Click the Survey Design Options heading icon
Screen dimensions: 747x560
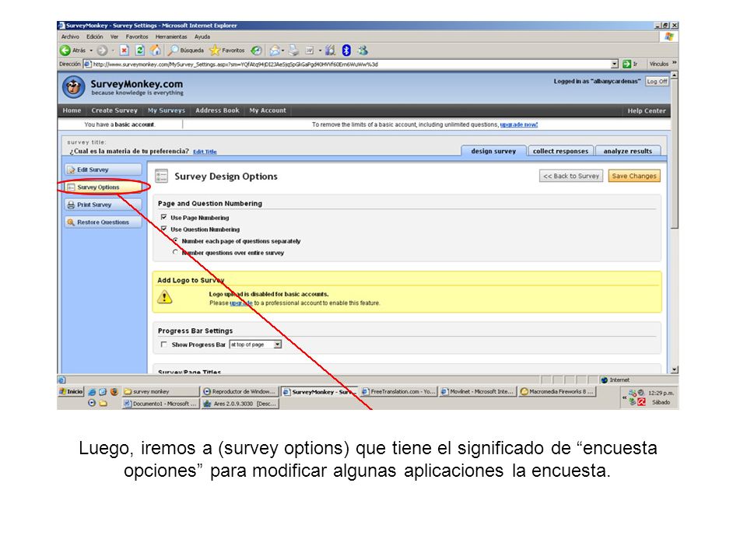tap(162, 177)
